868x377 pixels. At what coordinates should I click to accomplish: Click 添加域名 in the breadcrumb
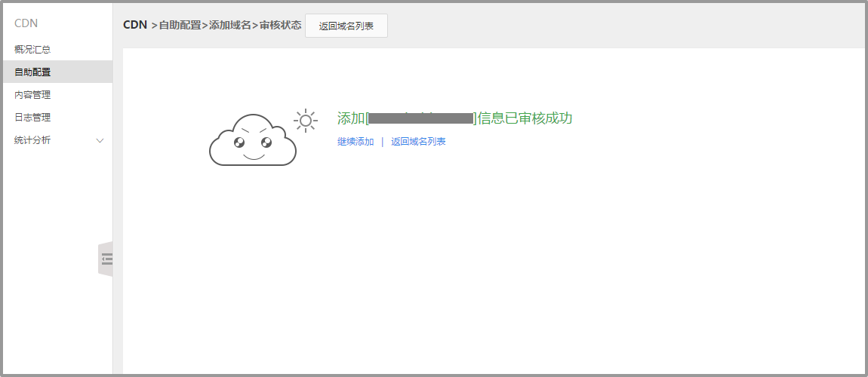point(229,26)
